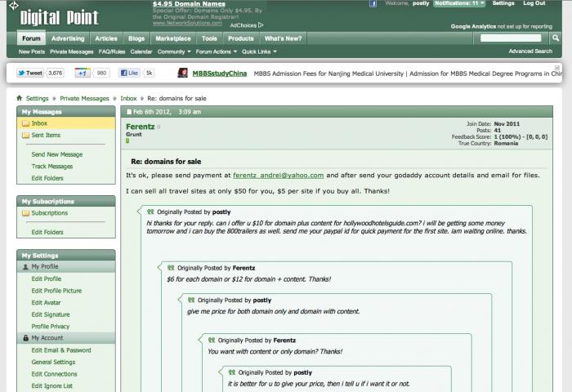Screen dimensions: 572x392
Task: Click Ferentz online status indicator
Action: (x=159, y=127)
